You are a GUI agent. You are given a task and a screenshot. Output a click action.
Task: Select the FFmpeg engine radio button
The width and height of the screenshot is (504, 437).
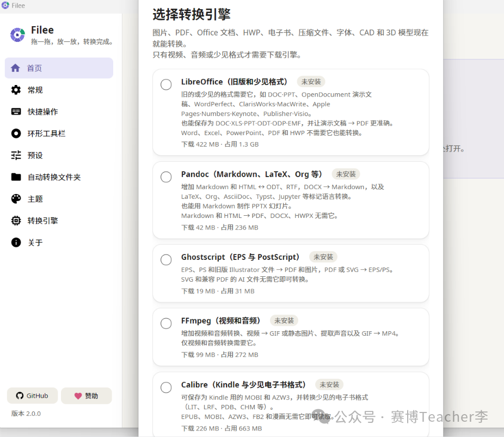click(x=166, y=324)
